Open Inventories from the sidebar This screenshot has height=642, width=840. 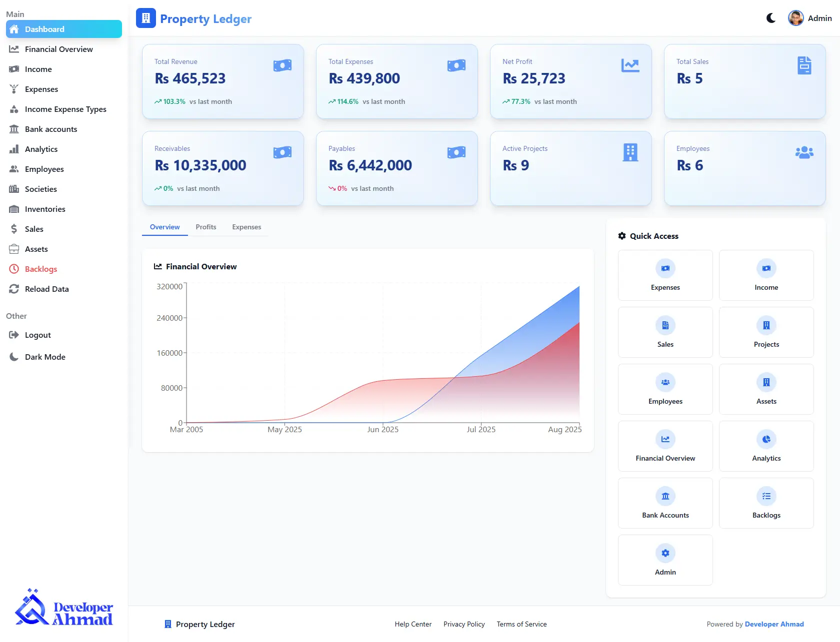click(45, 209)
